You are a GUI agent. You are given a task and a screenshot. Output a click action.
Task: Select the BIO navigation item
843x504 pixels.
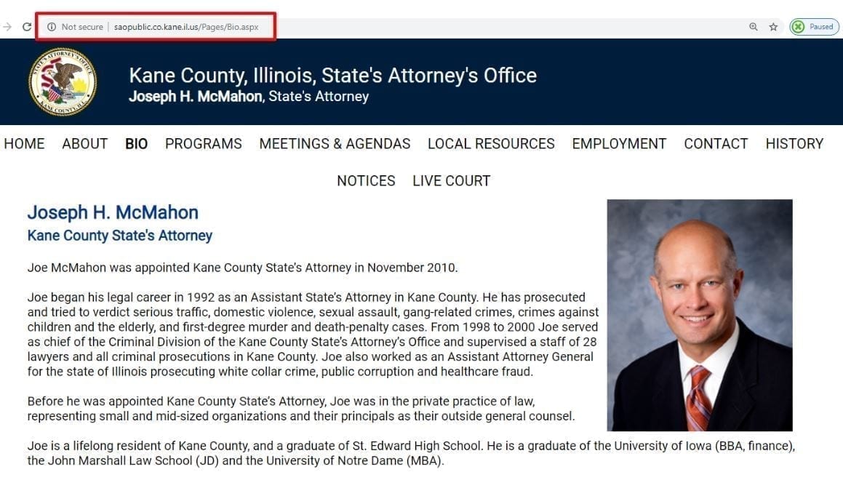point(137,144)
